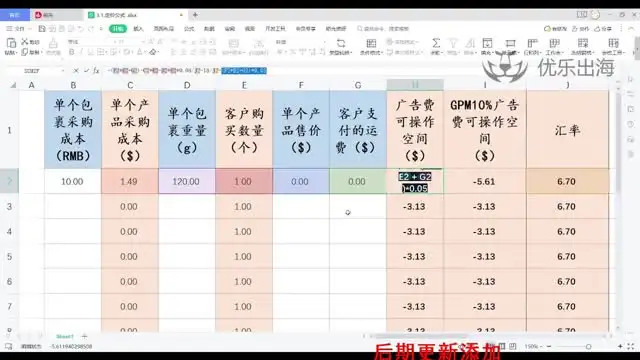Image resolution: width=640 pixels, height=360 pixels.
Task: Copy selection with the Copy icon
Action: coord(25,52)
